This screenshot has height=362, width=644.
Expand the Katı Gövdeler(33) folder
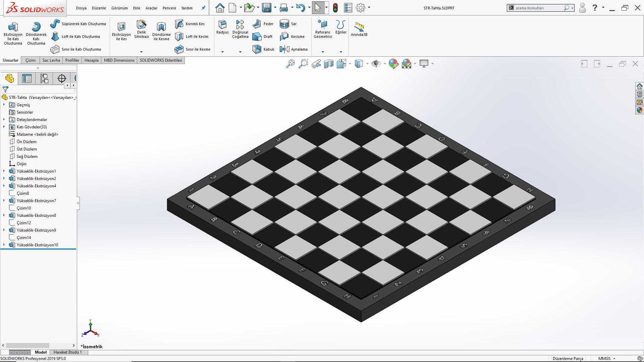4,127
